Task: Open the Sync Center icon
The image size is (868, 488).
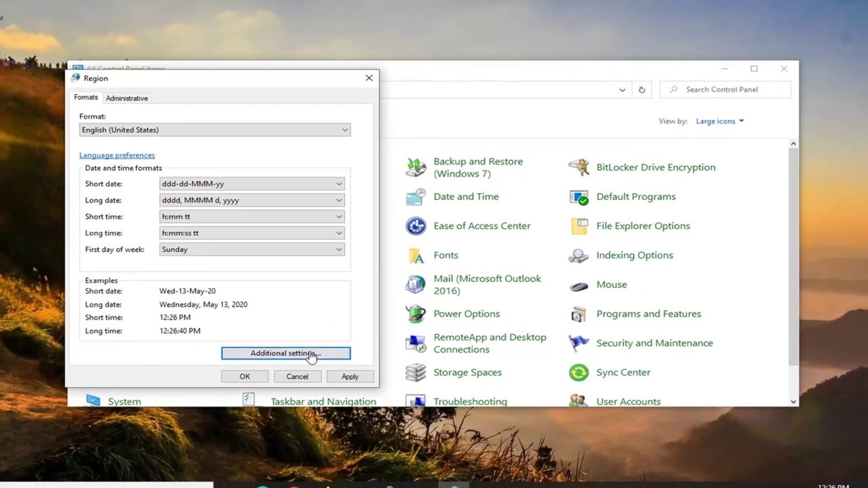Action: click(x=578, y=372)
